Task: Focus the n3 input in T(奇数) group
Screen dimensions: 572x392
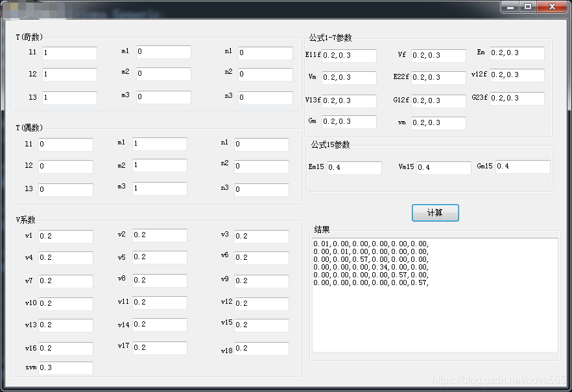Action: [265, 98]
